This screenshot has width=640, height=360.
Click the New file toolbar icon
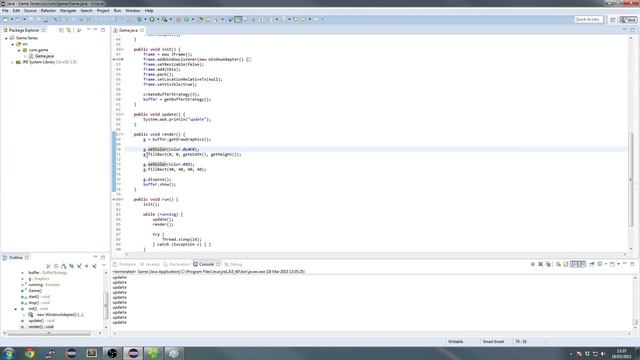(x=6, y=20)
